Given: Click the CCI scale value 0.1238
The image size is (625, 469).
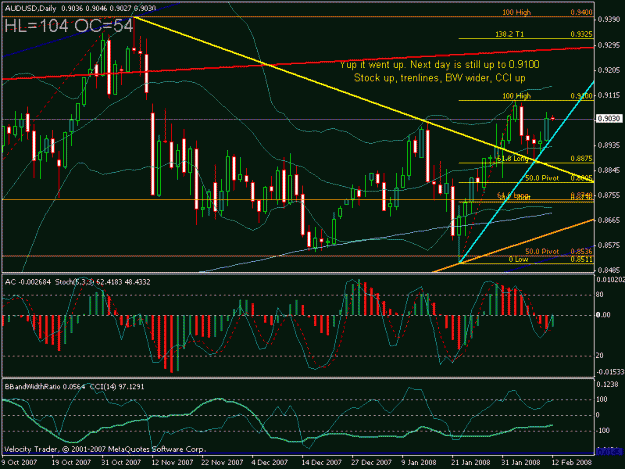Looking at the screenshot, I should [x=608, y=384].
